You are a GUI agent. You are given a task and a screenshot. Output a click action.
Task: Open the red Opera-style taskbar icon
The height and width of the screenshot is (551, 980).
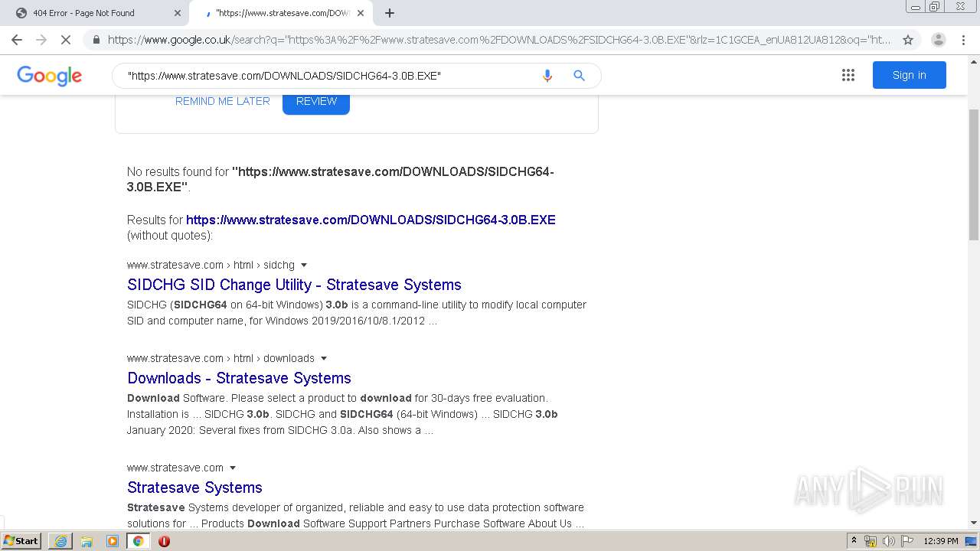[164, 541]
